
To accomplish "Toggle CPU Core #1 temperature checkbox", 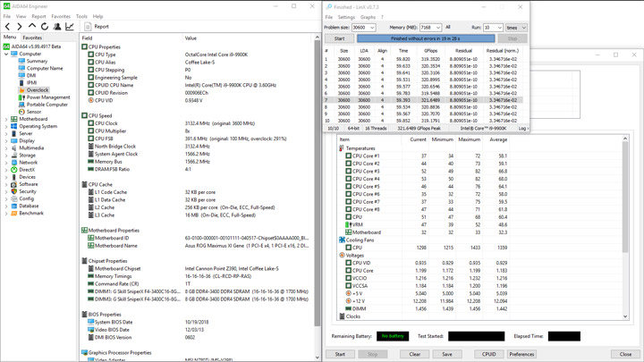I will [348, 156].
